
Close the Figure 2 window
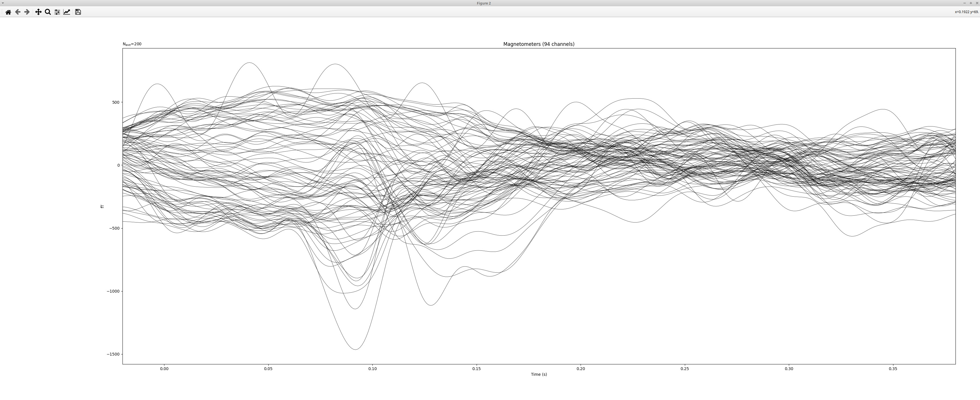pyautogui.click(x=977, y=3)
